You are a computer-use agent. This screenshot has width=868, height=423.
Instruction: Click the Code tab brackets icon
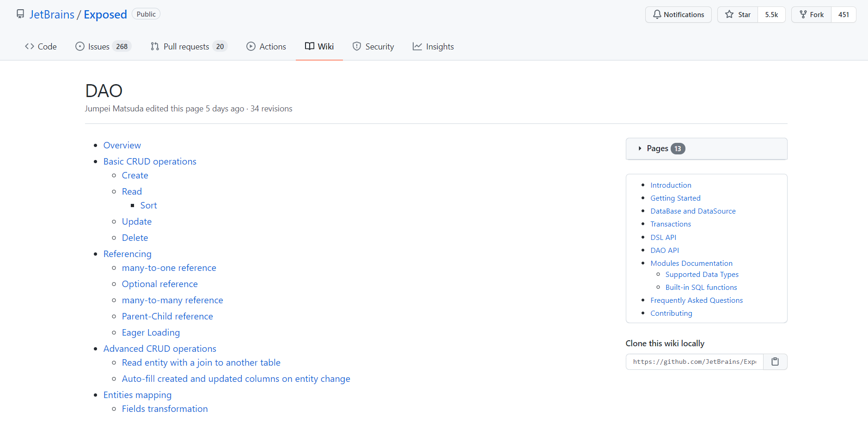pos(30,46)
